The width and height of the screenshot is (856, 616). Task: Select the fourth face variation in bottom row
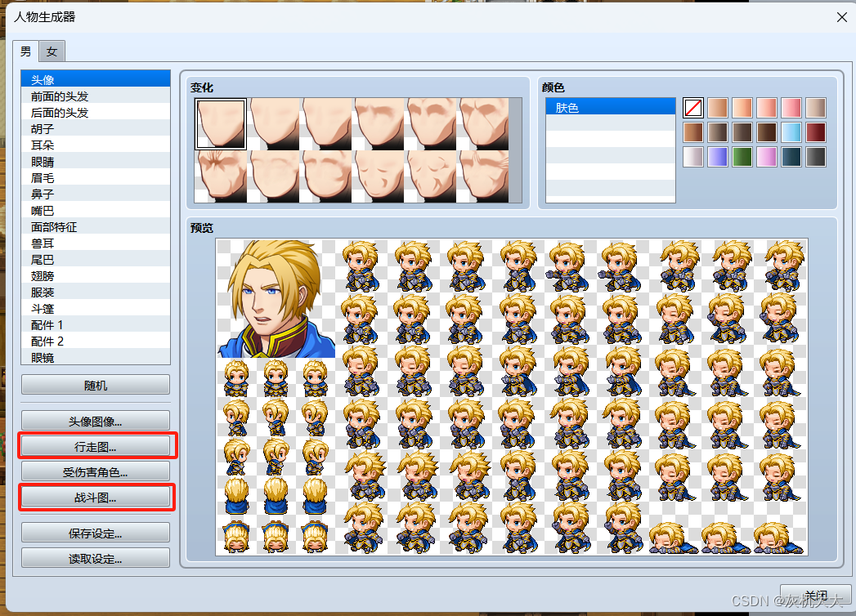378,176
